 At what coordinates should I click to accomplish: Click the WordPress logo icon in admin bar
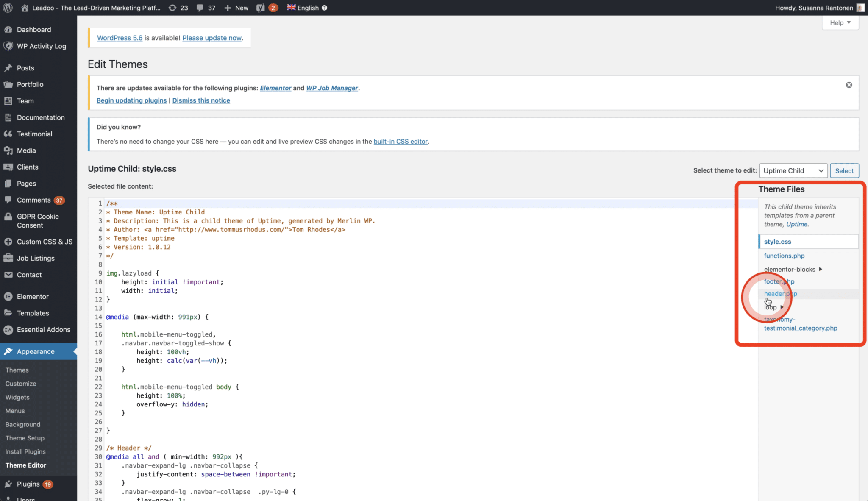[8, 8]
